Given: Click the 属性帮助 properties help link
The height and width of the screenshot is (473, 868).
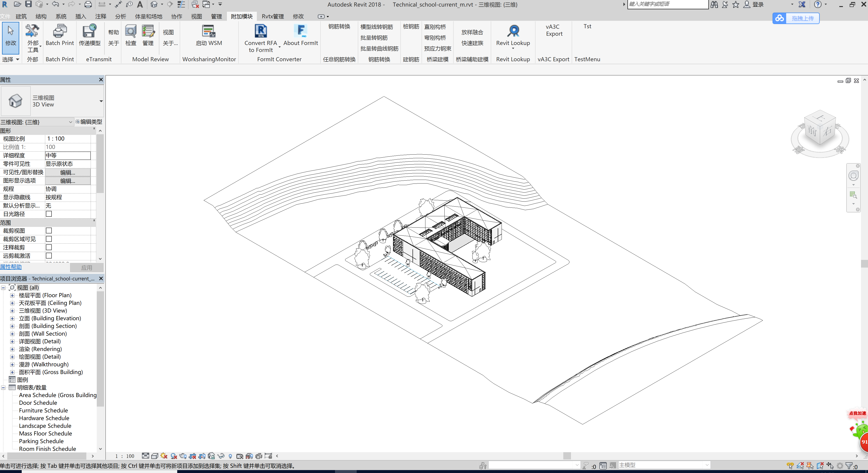Looking at the screenshot, I should (11, 267).
